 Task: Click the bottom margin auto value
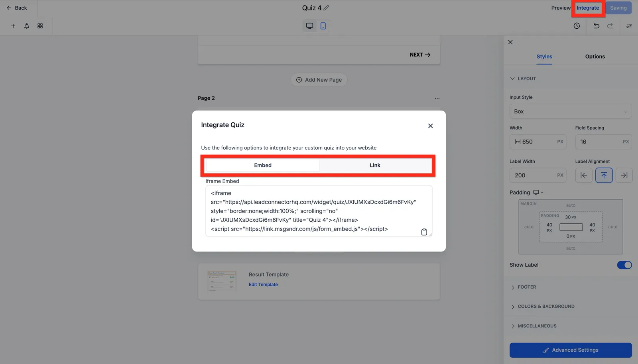[571, 248]
